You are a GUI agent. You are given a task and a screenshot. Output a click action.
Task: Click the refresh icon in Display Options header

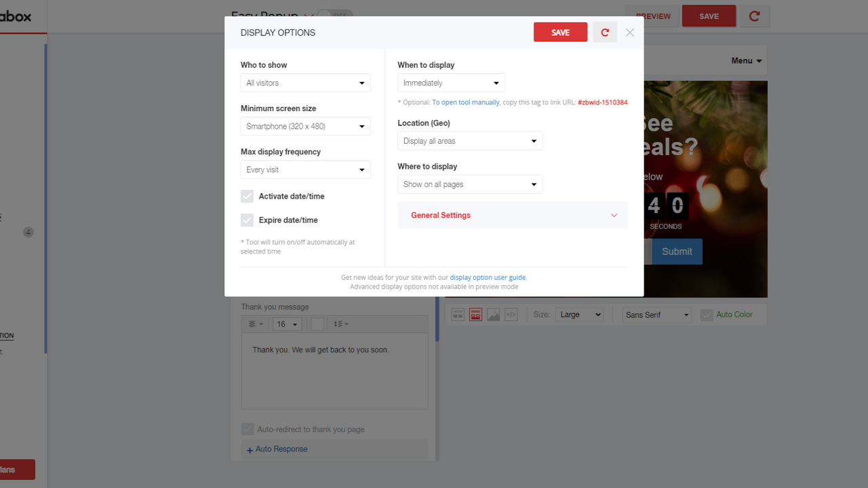[x=605, y=32]
